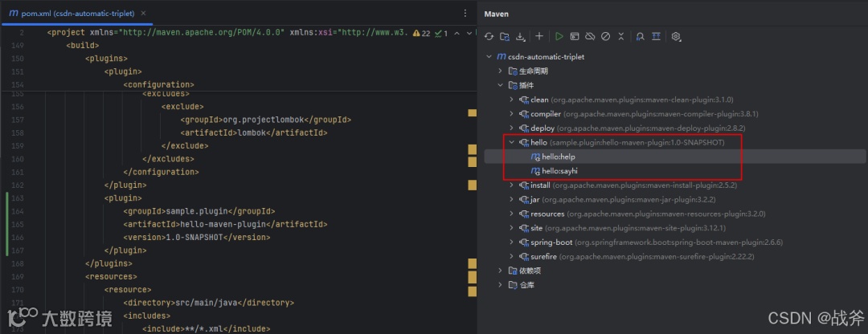Screen dimensions: 868x334
Task: Open the Execute Maven Goal icon
Action: (575, 36)
